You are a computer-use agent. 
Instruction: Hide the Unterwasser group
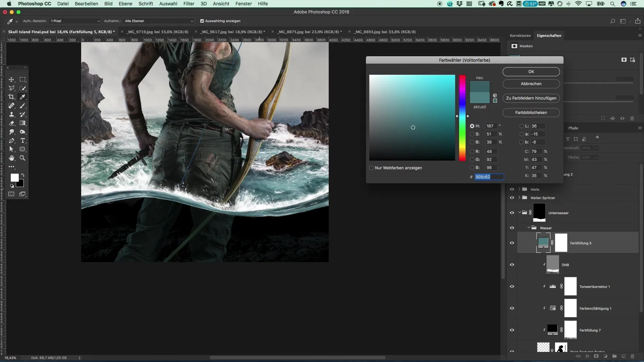pos(512,213)
